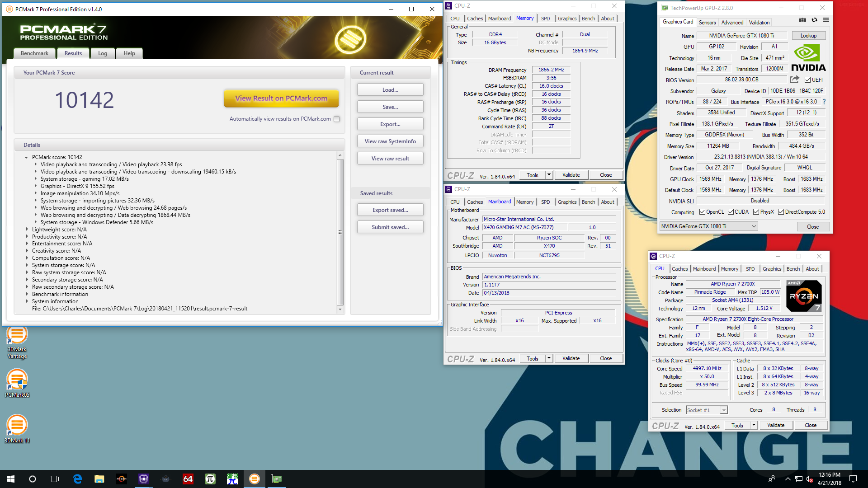The width and height of the screenshot is (868, 488).
Task: Click the Lookup button in GPU-Z
Action: coord(808,36)
